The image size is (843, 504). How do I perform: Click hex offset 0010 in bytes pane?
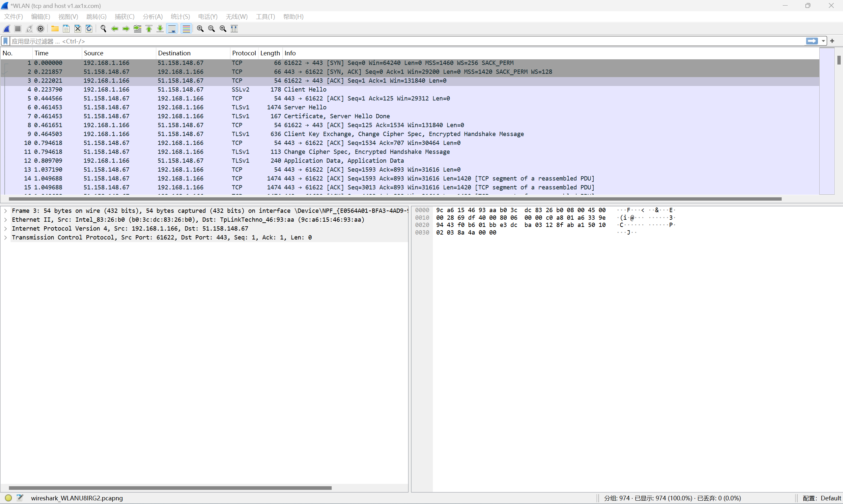(x=422, y=218)
